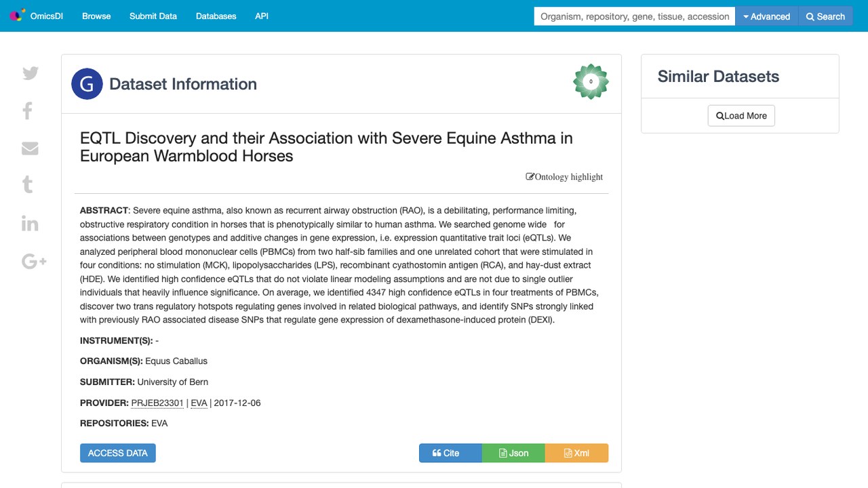The height and width of the screenshot is (488, 868).
Task: Open the API page
Action: tap(262, 16)
